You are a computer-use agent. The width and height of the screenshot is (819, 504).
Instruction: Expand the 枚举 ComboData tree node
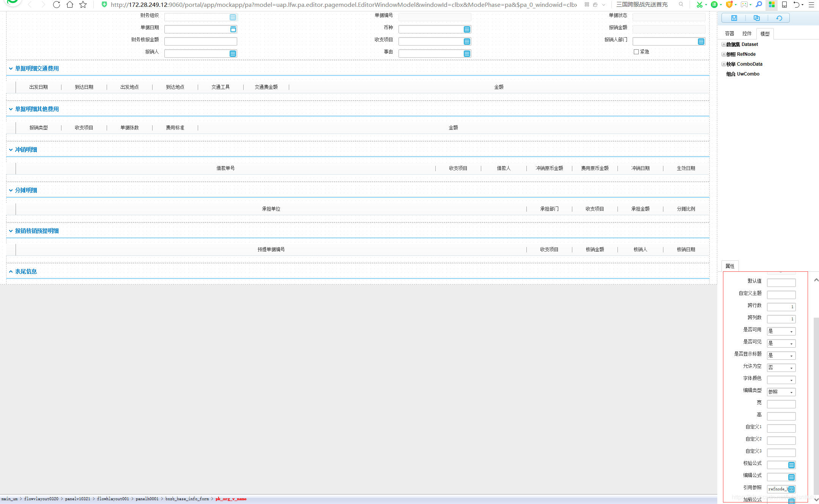click(x=724, y=65)
